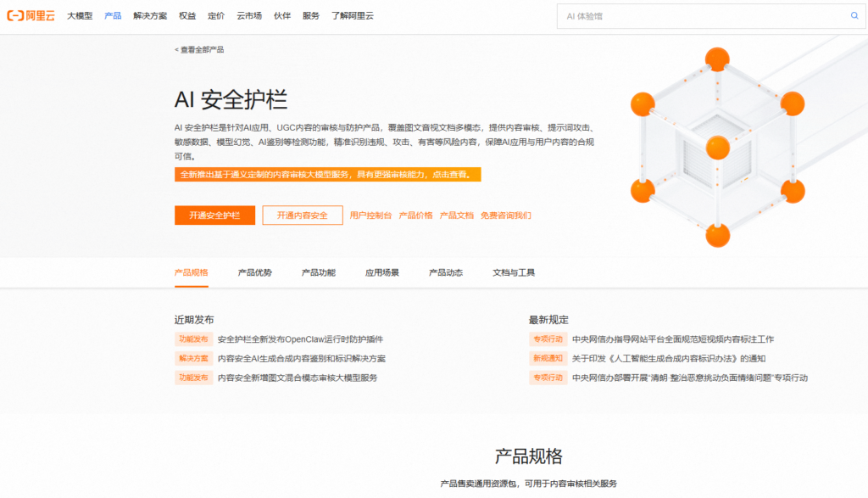Viewport: 868px width, 498px height.
Task: Select the 文档与工具 tab
Action: pos(514,272)
